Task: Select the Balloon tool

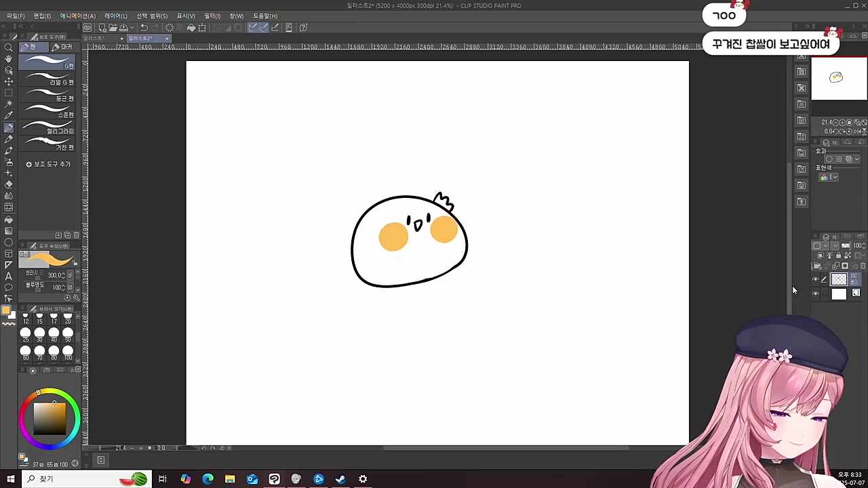Action: tap(9, 287)
